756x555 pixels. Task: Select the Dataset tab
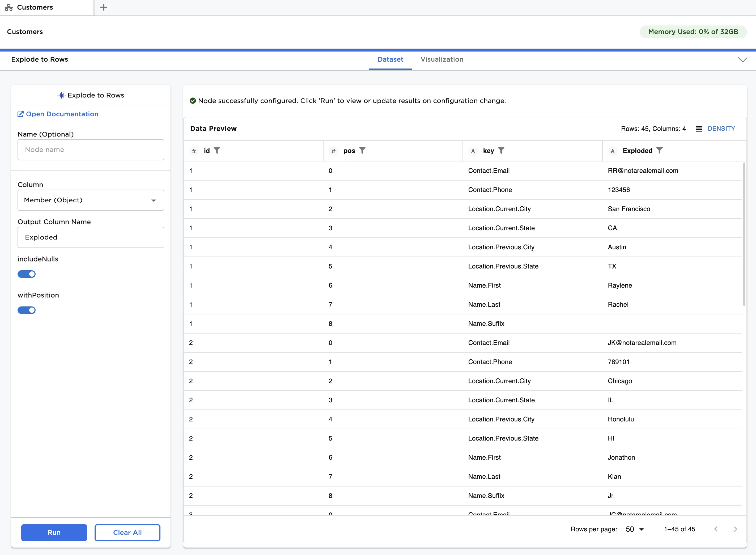coord(390,59)
